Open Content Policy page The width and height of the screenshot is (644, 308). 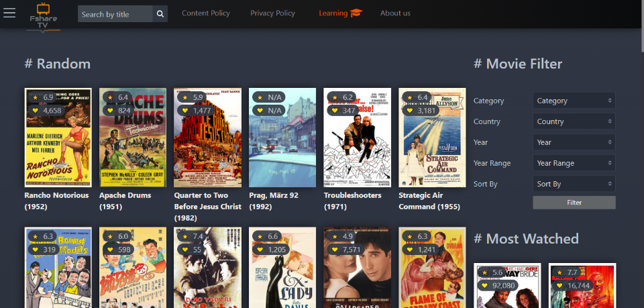(206, 13)
